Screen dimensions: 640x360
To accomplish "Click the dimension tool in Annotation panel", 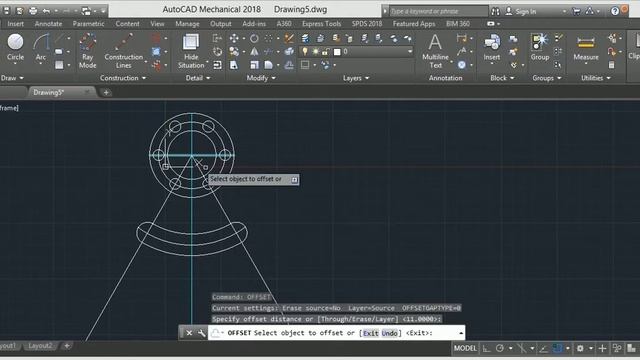I will tap(462, 39).
